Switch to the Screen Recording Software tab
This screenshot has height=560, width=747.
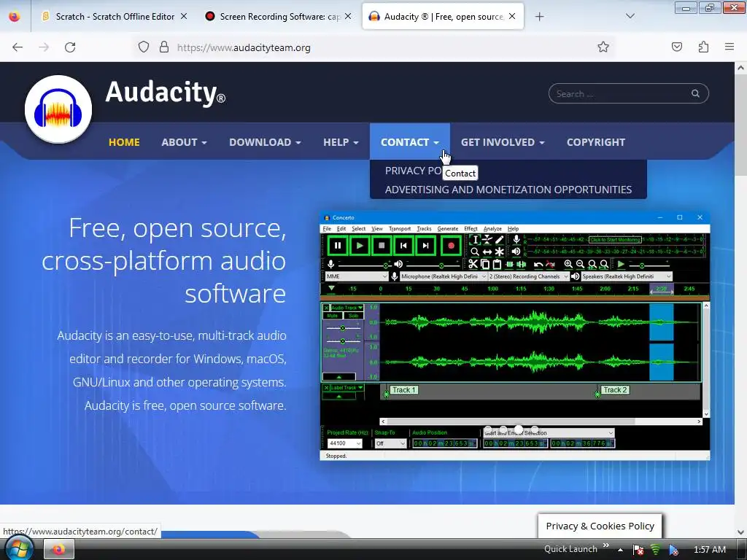click(279, 16)
